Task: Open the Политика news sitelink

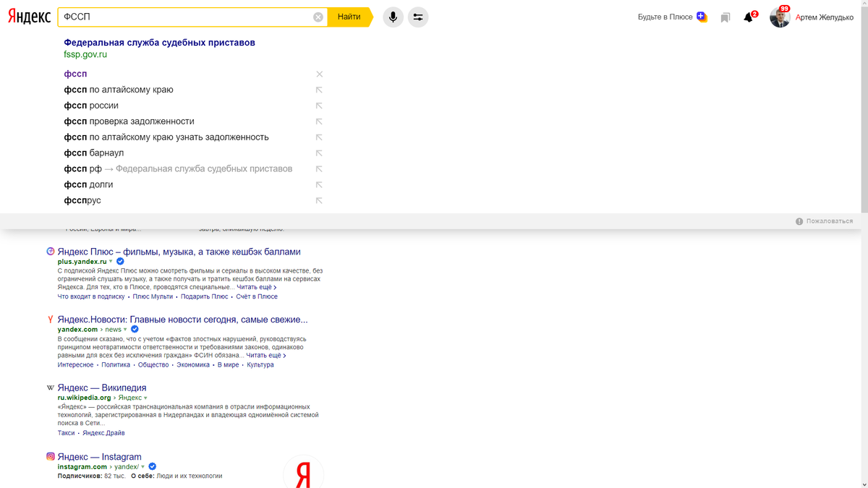Action: pyautogui.click(x=116, y=364)
